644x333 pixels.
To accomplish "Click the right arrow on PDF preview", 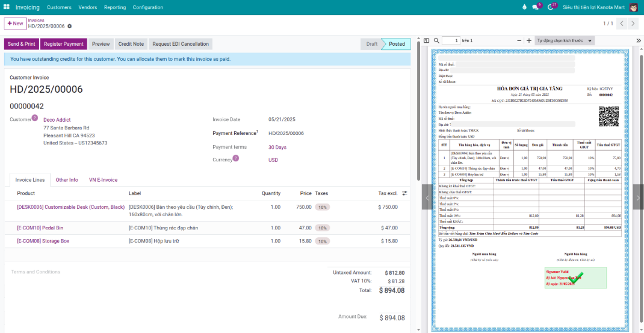I will pos(638,197).
